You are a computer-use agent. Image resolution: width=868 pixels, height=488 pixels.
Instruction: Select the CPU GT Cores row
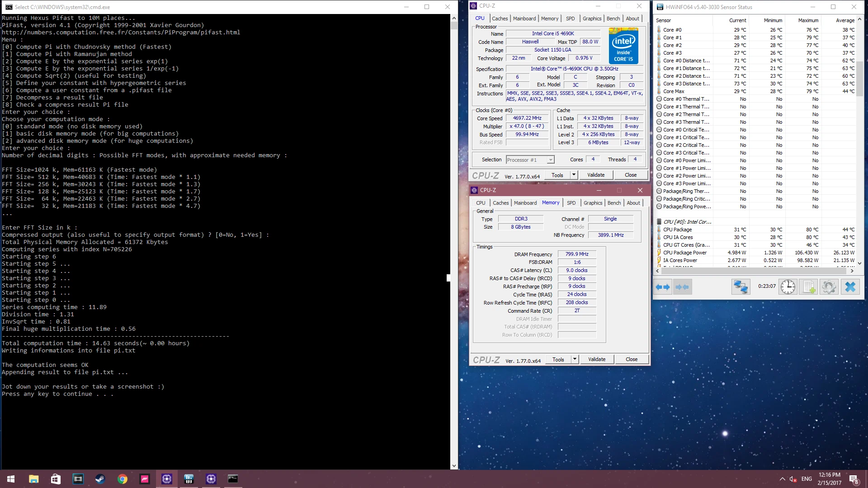point(755,245)
